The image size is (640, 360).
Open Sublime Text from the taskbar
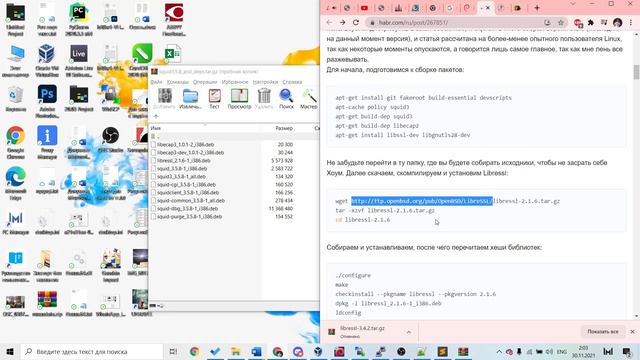point(442,351)
